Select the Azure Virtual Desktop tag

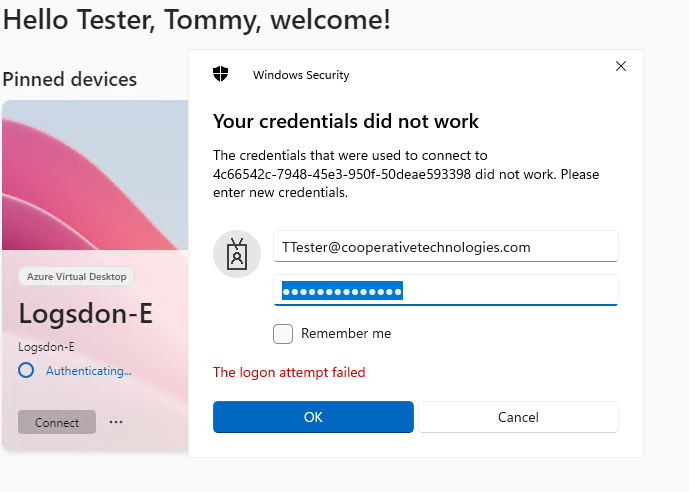[76, 276]
